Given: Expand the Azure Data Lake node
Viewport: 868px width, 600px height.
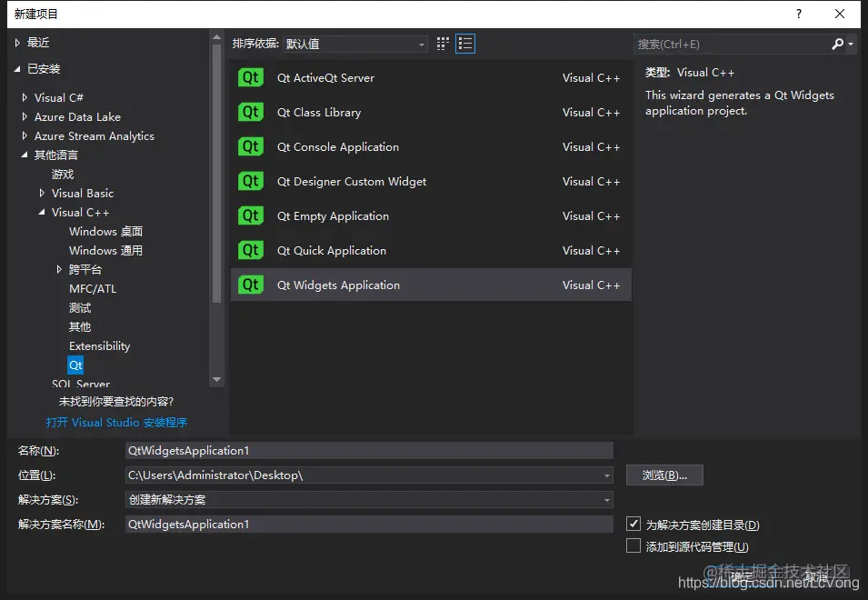Looking at the screenshot, I should tap(25, 116).
